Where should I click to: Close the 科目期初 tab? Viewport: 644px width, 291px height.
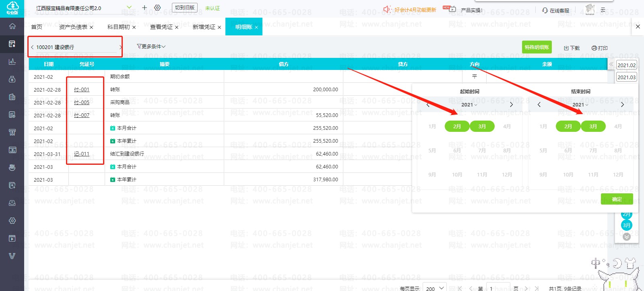tap(134, 27)
